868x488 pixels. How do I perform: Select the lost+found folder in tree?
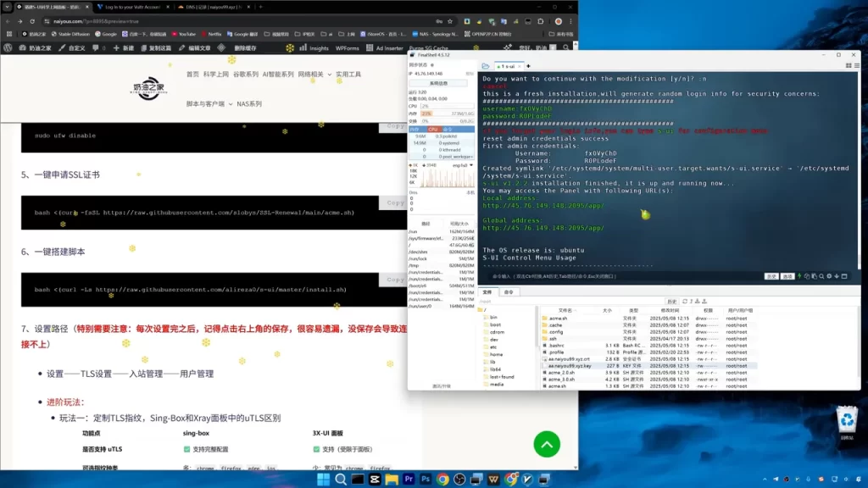(x=501, y=377)
